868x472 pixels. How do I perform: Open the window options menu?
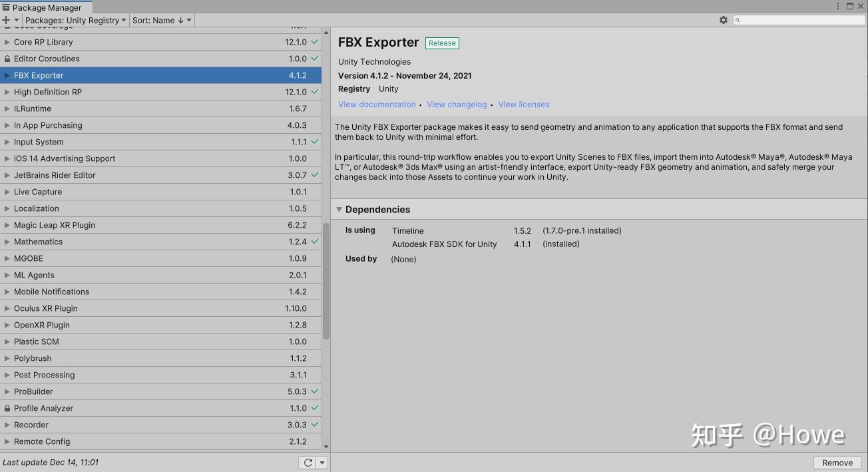[x=838, y=5]
